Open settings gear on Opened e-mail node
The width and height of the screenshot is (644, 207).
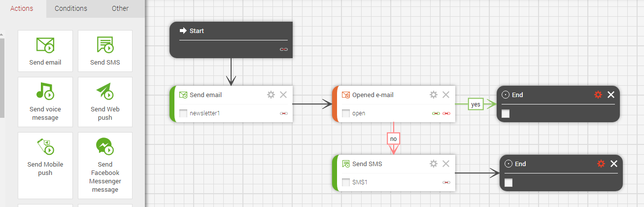pyautogui.click(x=434, y=95)
